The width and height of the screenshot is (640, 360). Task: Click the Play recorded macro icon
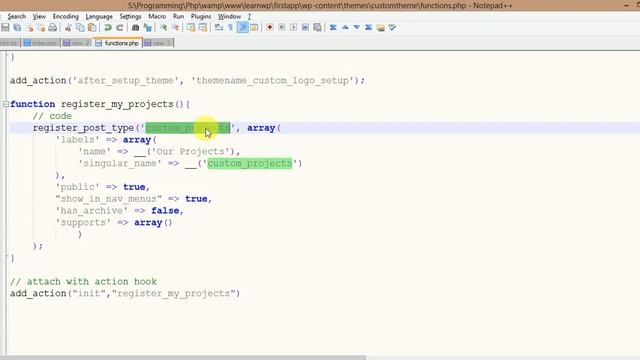293,27
